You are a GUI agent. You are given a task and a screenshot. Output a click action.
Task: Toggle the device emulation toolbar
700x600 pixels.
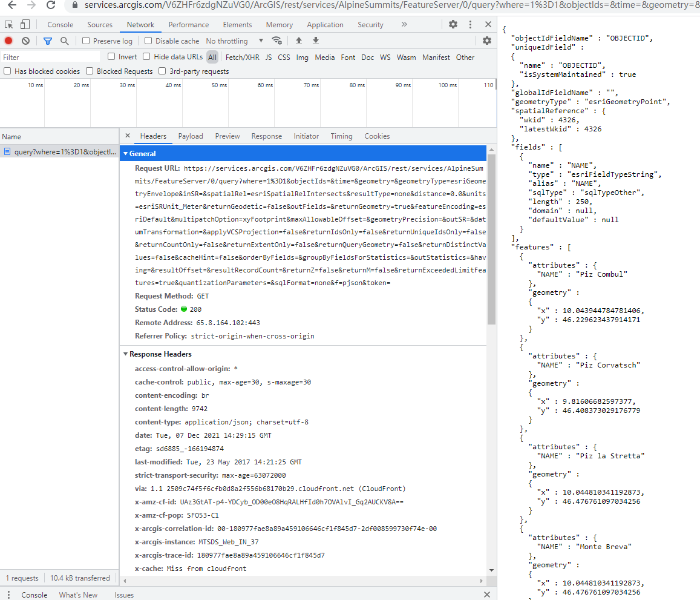pyautogui.click(x=24, y=24)
